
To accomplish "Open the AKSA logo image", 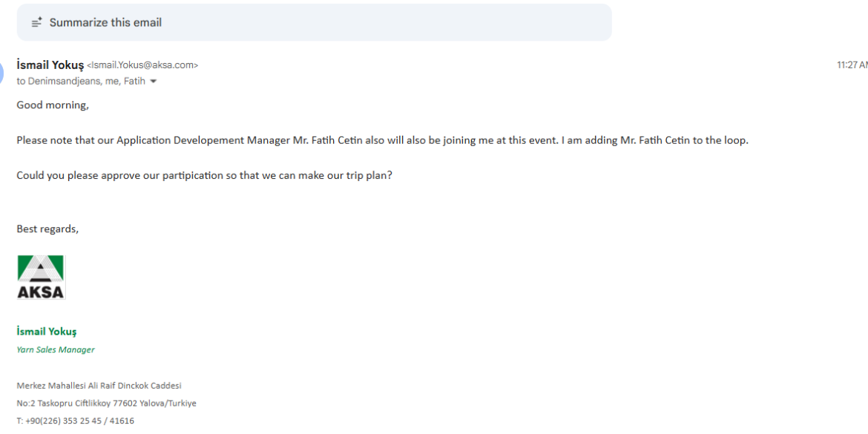I will point(41,277).
